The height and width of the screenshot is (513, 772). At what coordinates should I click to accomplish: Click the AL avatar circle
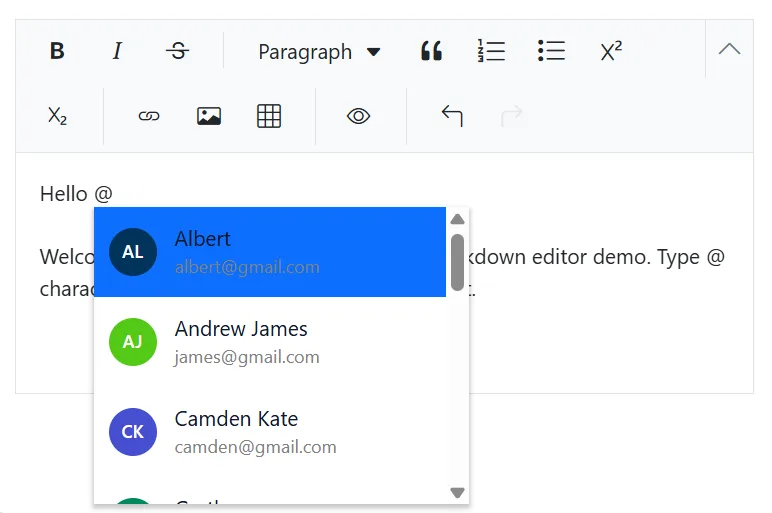click(133, 252)
